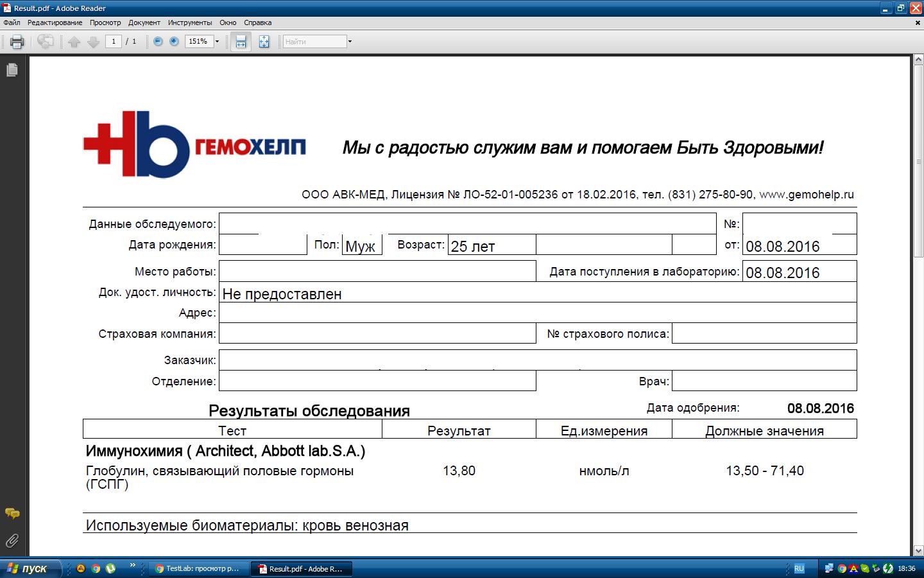Toggle the fit-width scrolling mode
Image resolution: width=924 pixels, height=578 pixels.
click(x=241, y=42)
